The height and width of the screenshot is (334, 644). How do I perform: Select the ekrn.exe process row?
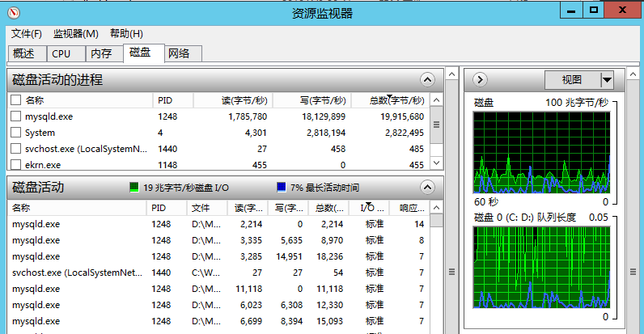pos(81,165)
